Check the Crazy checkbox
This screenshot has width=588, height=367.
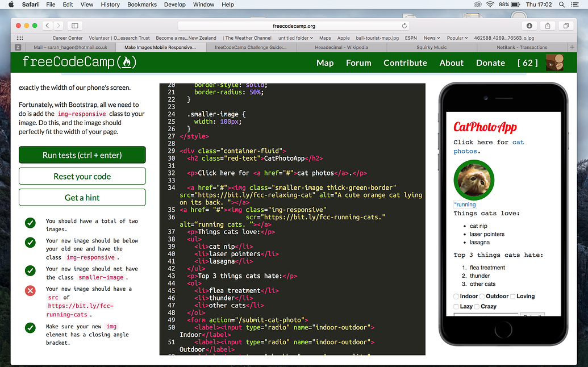click(477, 307)
